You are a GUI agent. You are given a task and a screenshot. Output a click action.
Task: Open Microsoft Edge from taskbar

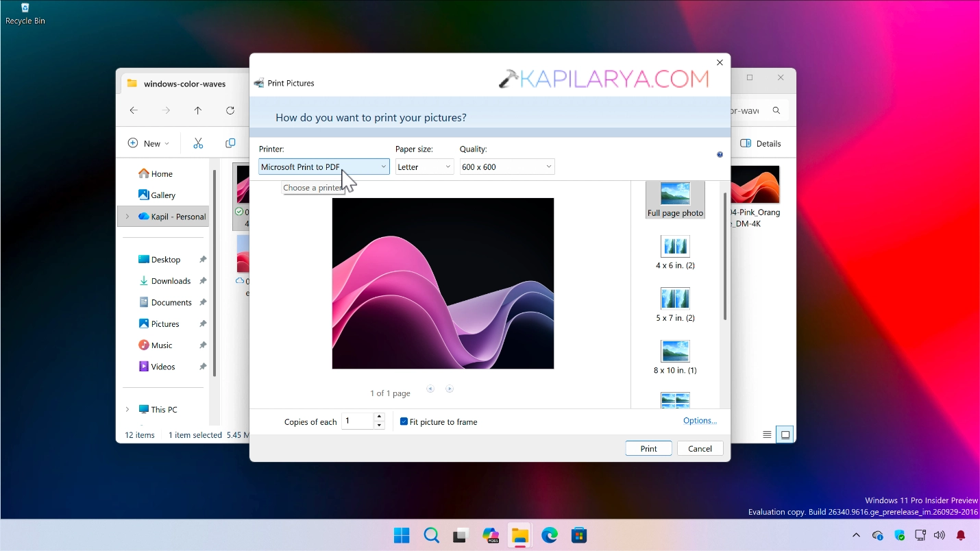point(550,535)
